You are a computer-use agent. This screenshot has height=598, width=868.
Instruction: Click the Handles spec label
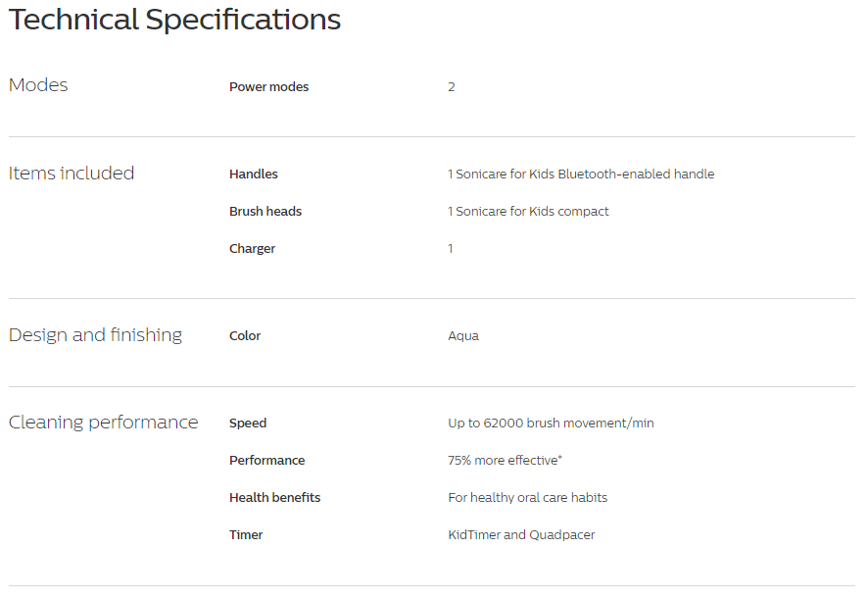(254, 174)
